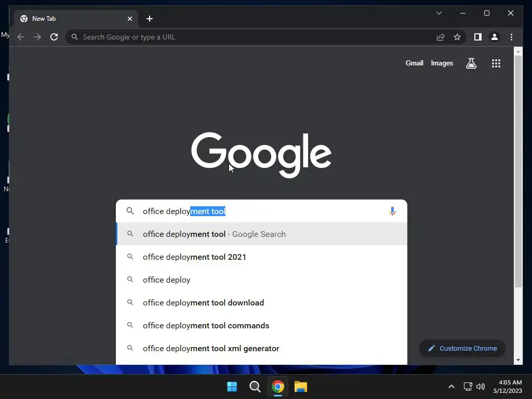Open Windows taskbar search

click(255, 387)
